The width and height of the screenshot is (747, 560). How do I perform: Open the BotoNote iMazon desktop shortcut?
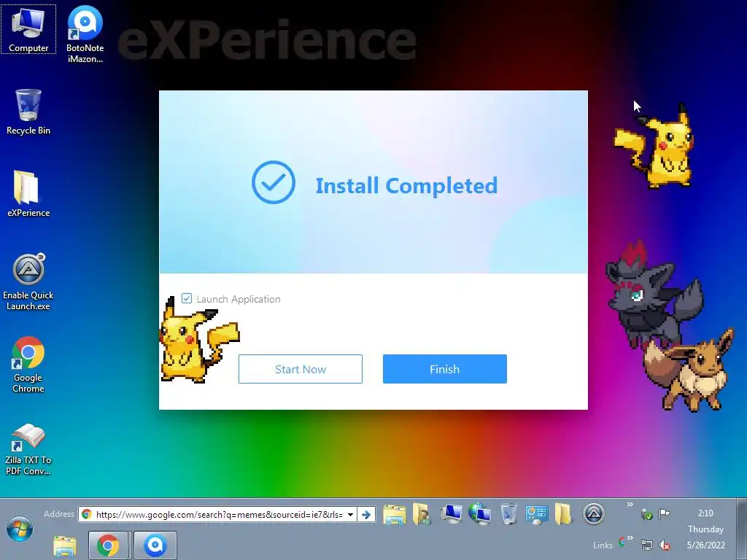pos(85,34)
